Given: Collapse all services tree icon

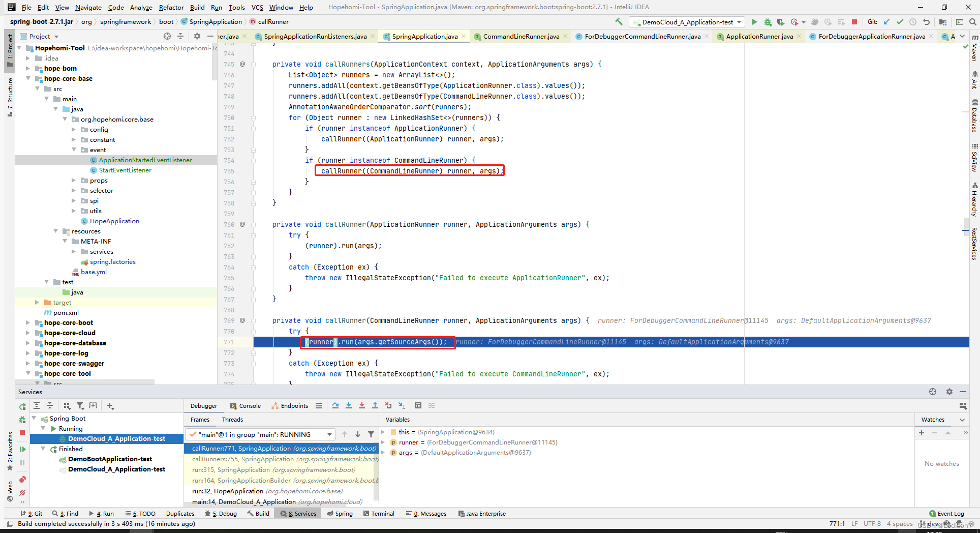Looking at the screenshot, I should pyautogui.click(x=50, y=405).
